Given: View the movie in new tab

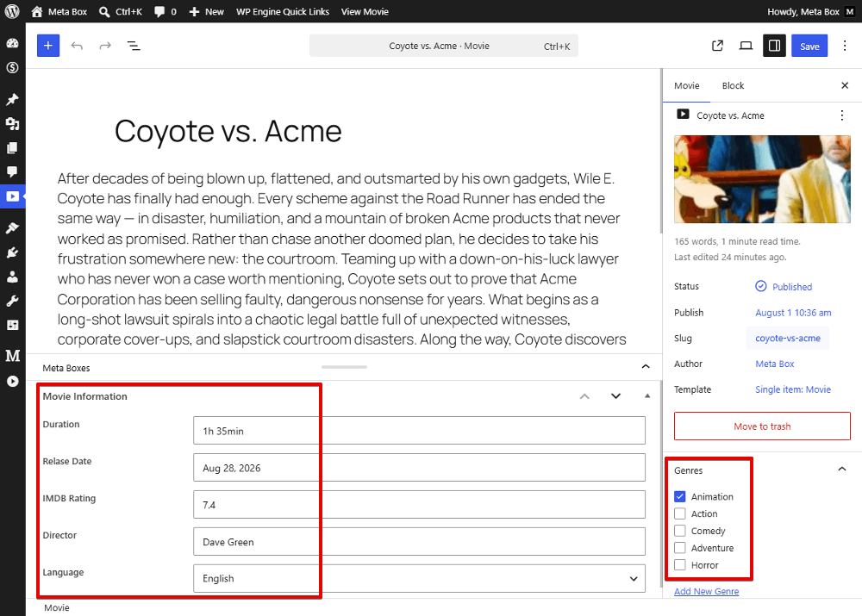Looking at the screenshot, I should click(717, 46).
